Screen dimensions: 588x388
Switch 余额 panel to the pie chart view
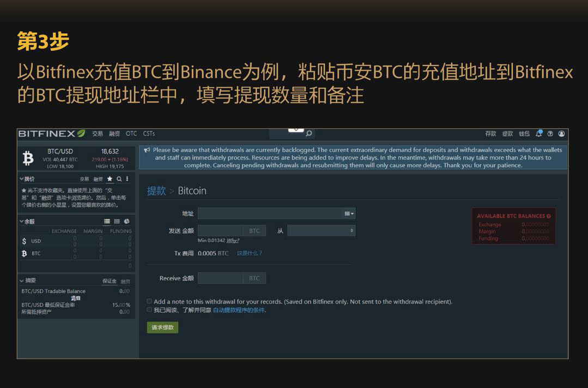pyautogui.click(x=127, y=222)
